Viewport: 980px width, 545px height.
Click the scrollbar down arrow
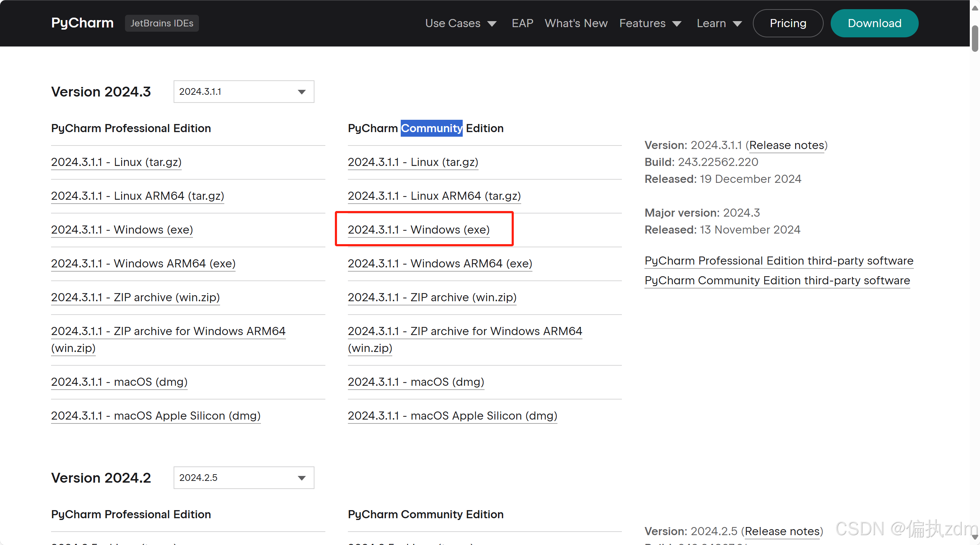click(x=975, y=537)
